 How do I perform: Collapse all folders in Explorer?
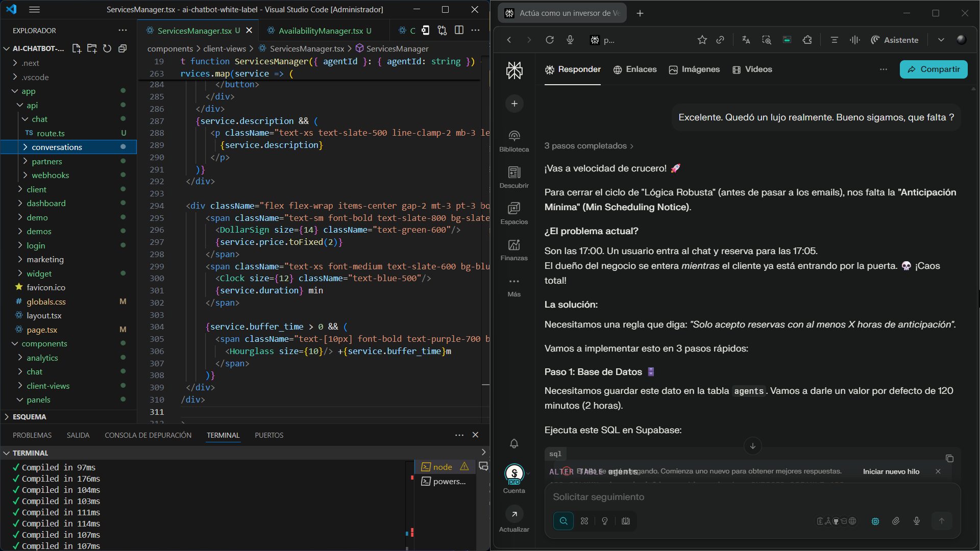pyautogui.click(x=122, y=48)
